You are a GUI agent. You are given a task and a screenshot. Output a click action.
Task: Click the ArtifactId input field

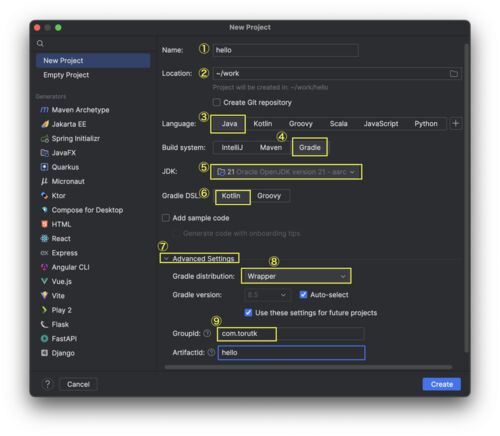pyautogui.click(x=291, y=353)
